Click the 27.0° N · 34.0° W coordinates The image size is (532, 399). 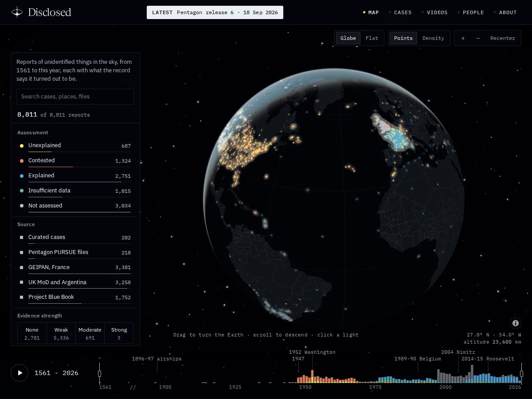(x=494, y=335)
